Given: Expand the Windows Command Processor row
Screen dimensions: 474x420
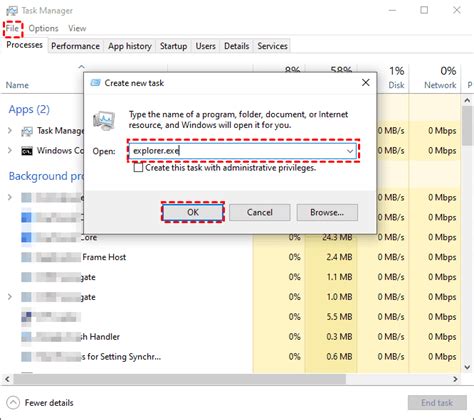Looking at the screenshot, I should click(10, 151).
